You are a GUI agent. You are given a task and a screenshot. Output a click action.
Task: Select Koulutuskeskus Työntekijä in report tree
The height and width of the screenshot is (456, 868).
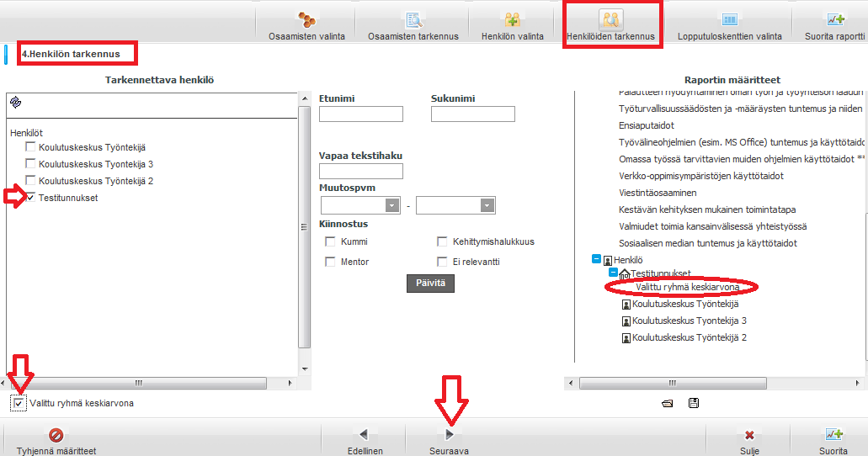(685, 304)
